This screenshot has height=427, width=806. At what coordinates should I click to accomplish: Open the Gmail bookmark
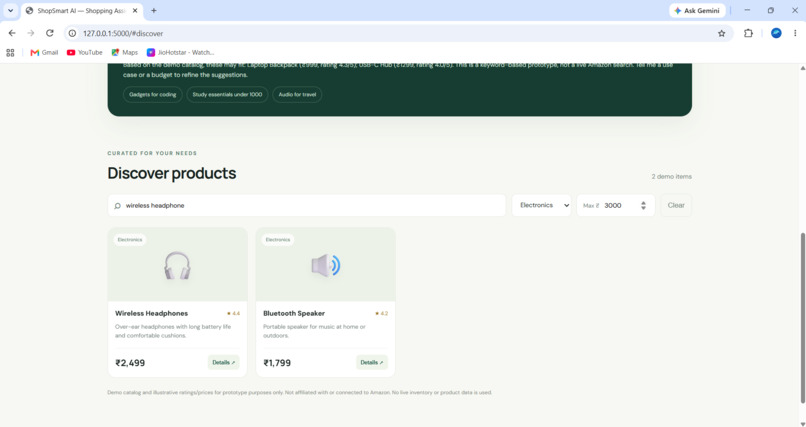pyautogui.click(x=44, y=52)
